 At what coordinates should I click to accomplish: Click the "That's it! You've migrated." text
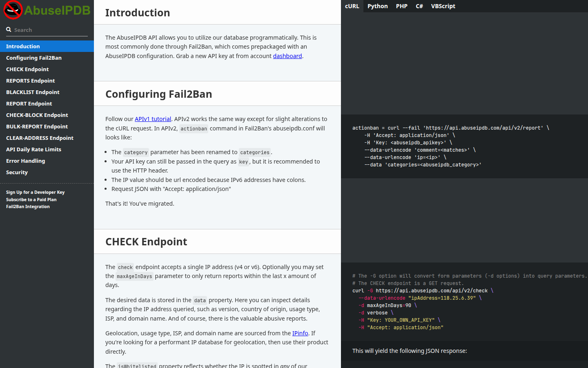tap(140, 204)
